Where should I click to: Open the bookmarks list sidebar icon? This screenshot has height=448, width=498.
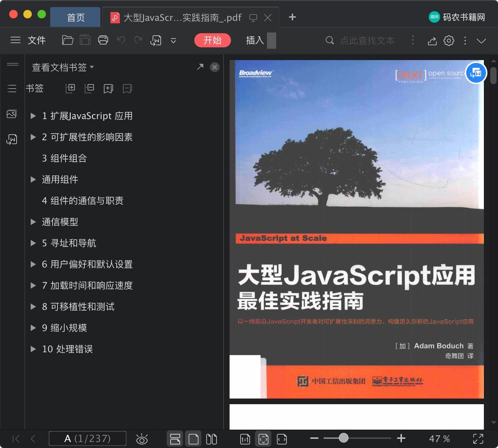12,89
